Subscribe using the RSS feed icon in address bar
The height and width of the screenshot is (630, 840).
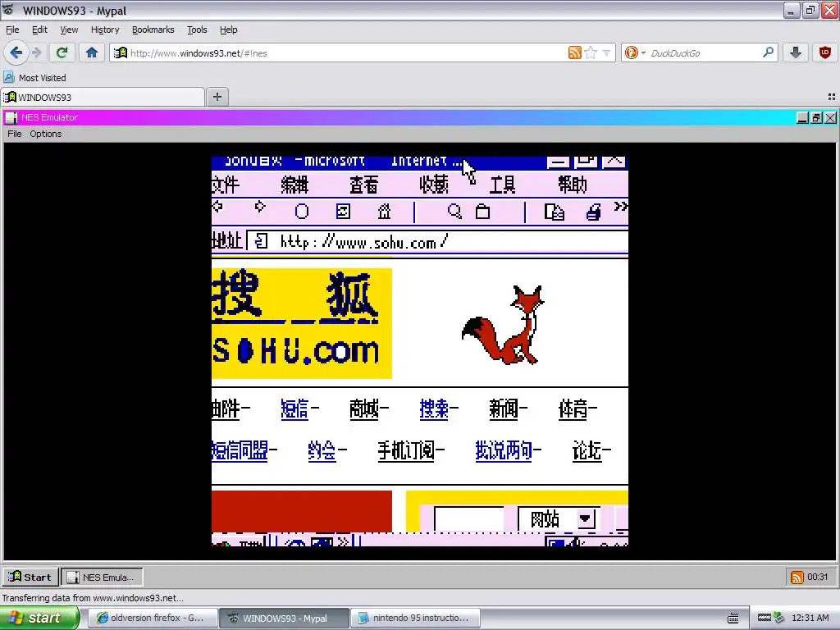pos(574,52)
